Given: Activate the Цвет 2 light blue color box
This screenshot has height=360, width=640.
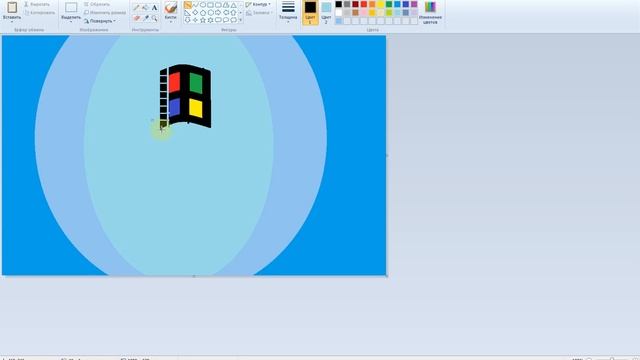Looking at the screenshot, I should click(326, 12).
